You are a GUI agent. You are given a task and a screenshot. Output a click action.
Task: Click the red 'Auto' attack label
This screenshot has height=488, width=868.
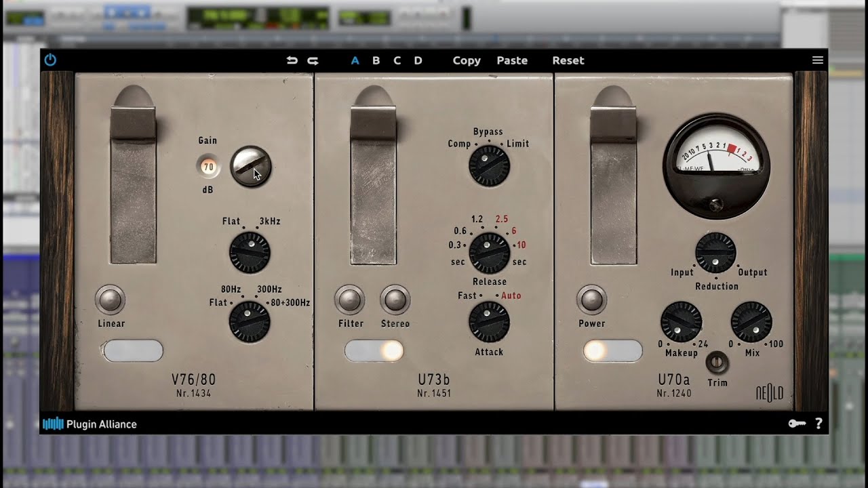click(511, 296)
